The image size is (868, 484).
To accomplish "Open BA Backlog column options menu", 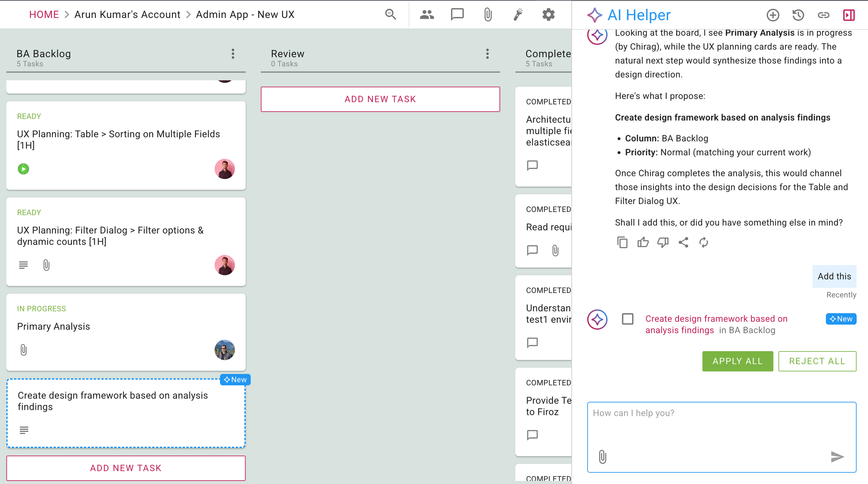I will click(233, 54).
